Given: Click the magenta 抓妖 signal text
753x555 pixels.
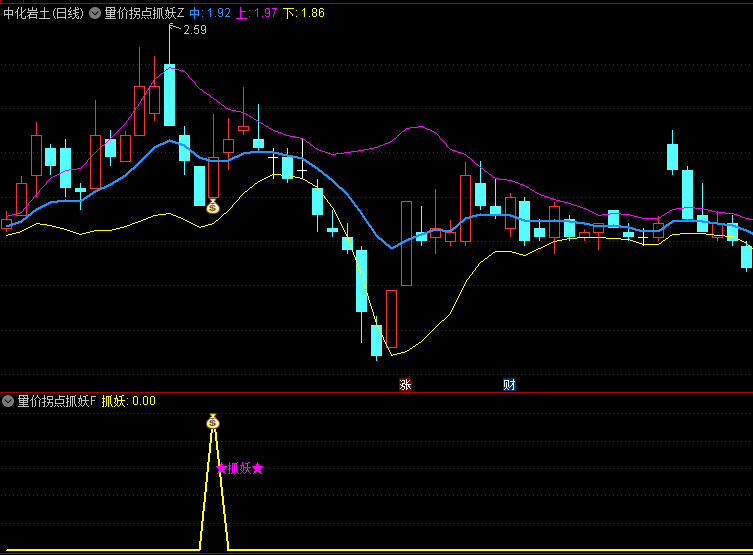Looking at the screenshot, I should pyautogui.click(x=239, y=468).
